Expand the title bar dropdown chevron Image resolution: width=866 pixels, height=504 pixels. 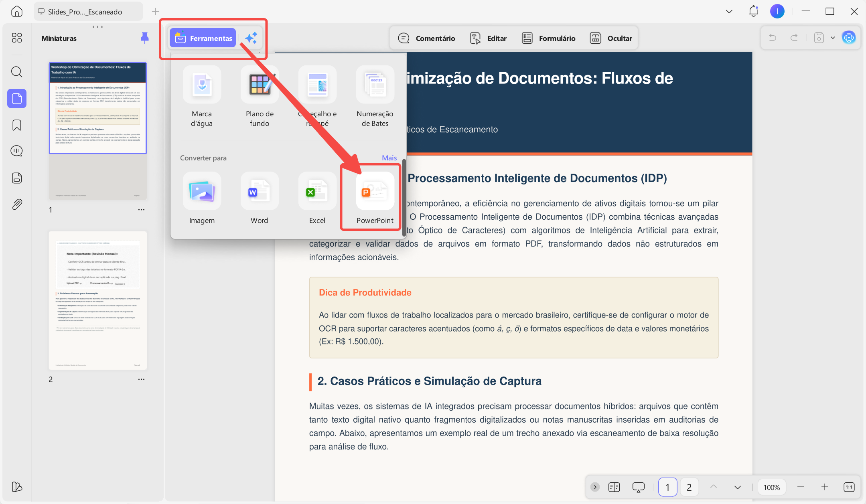(x=729, y=12)
